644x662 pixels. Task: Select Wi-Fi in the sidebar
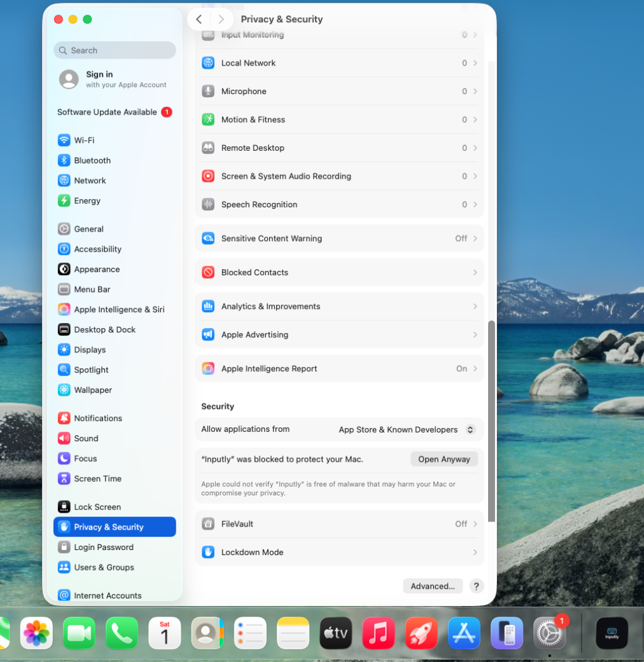[84, 140]
